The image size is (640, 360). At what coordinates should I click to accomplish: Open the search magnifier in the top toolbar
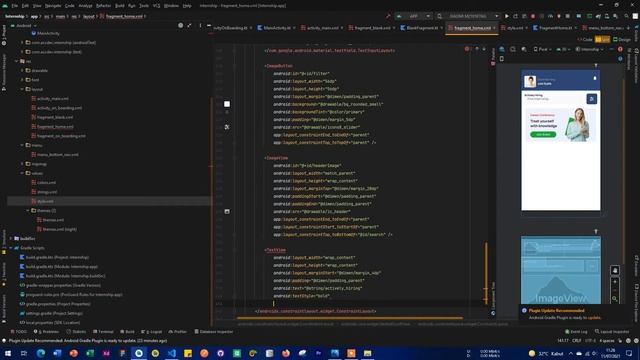point(626,16)
